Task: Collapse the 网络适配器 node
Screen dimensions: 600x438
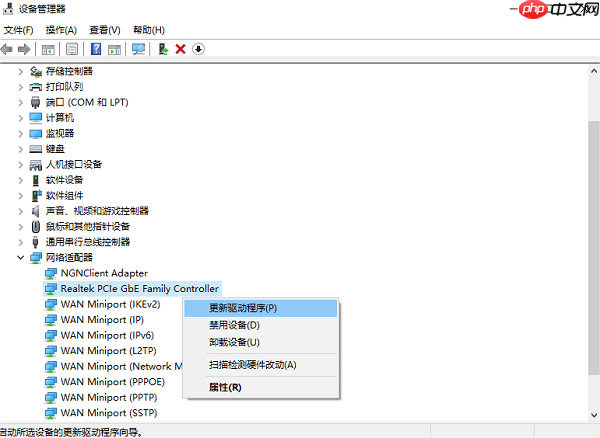Action: (x=21, y=257)
